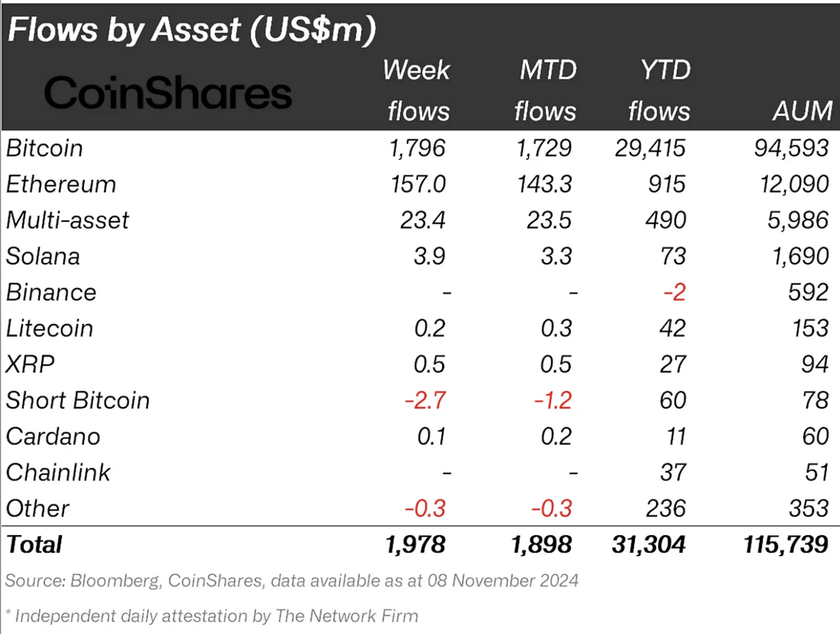The height and width of the screenshot is (634, 840).
Task: Select the Week flows column header
Action: 417,90
